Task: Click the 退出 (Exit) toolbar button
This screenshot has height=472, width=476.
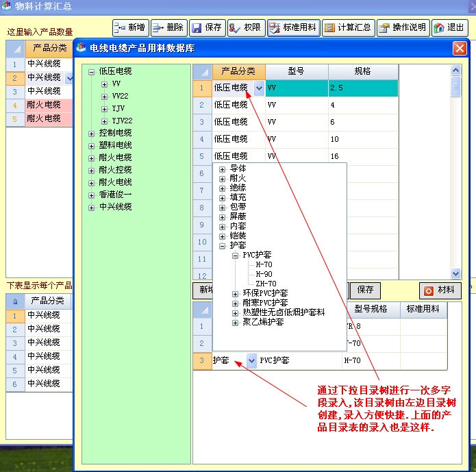Action: pyautogui.click(x=449, y=27)
